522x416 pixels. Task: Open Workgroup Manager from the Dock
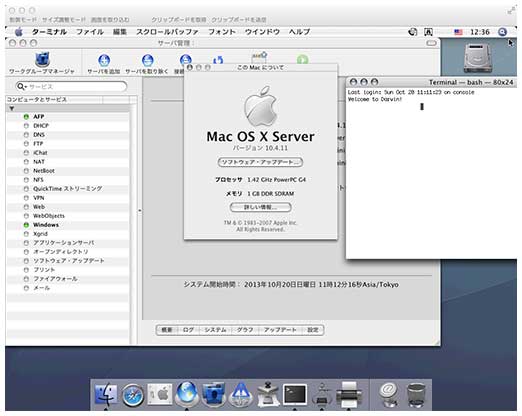[x=213, y=394]
